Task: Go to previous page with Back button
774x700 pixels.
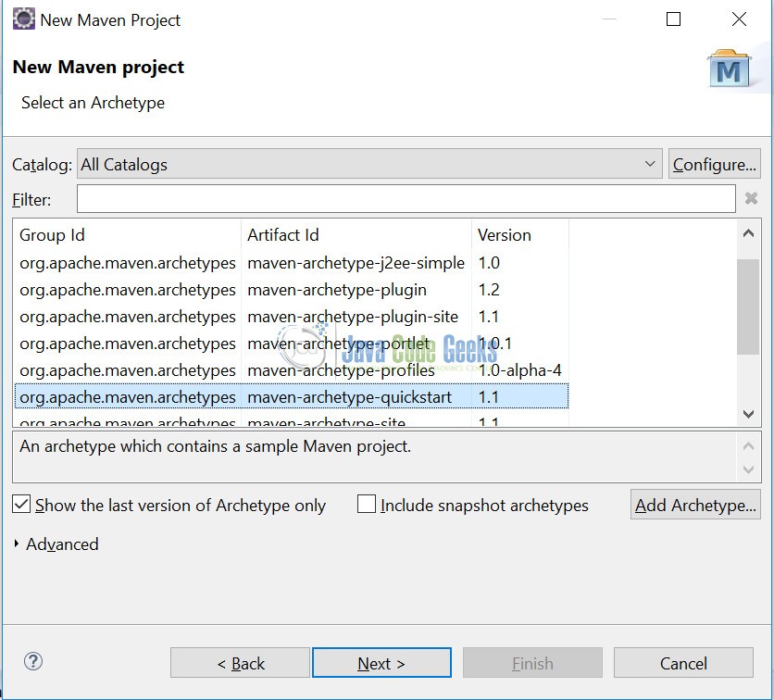Action: click(240, 663)
